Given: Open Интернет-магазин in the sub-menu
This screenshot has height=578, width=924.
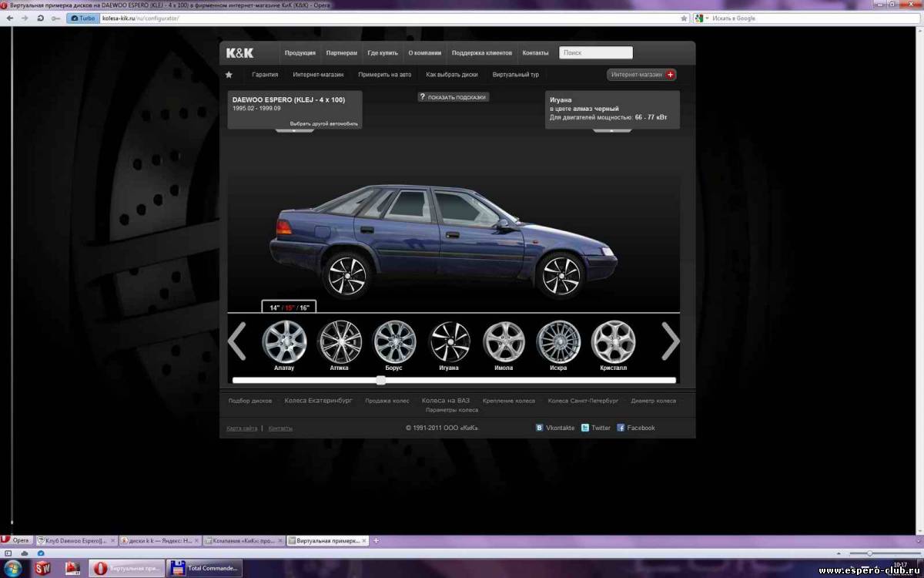Looking at the screenshot, I should pos(318,75).
